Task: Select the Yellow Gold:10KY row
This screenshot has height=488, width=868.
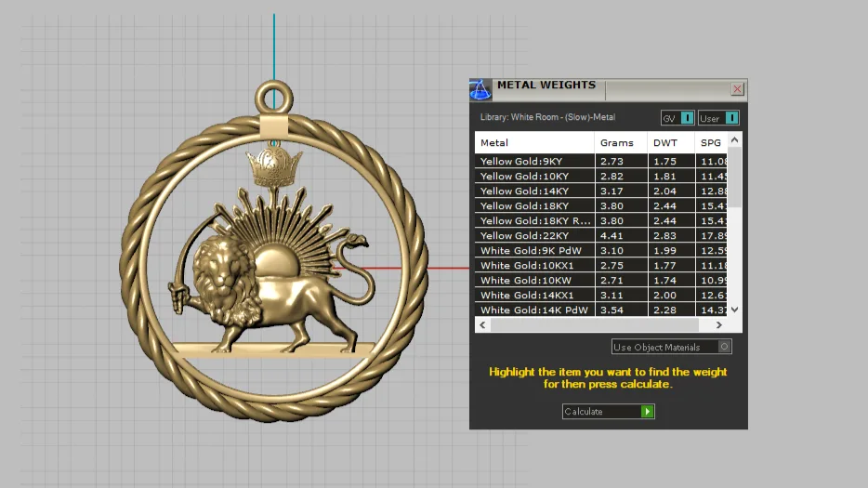Action: point(600,177)
